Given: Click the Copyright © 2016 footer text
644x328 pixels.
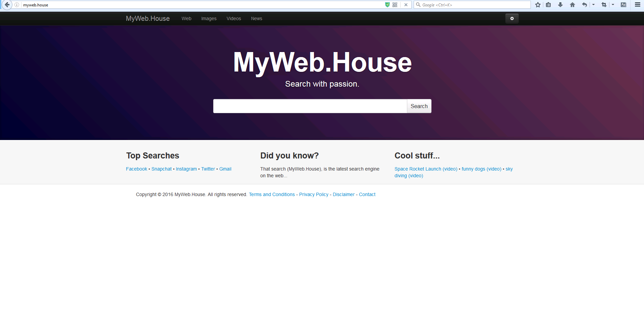Looking at the screenshot, I should click(x=191, y=194).
